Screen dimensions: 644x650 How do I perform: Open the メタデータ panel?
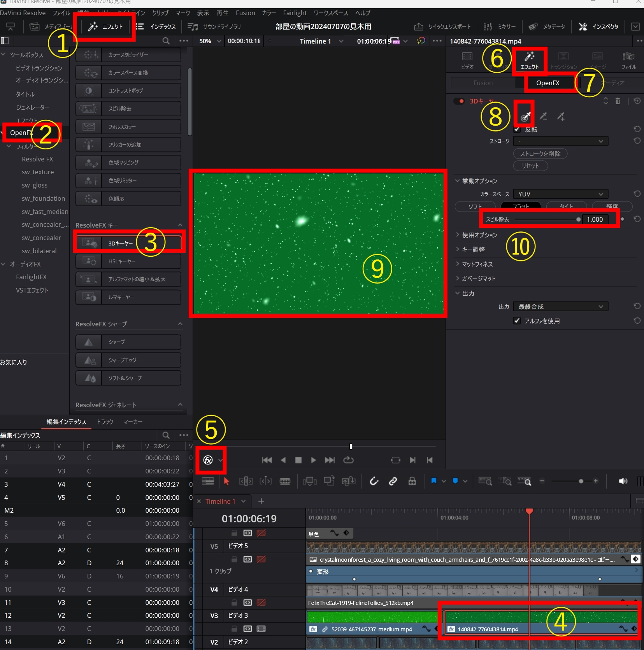[x=547, y=26]
